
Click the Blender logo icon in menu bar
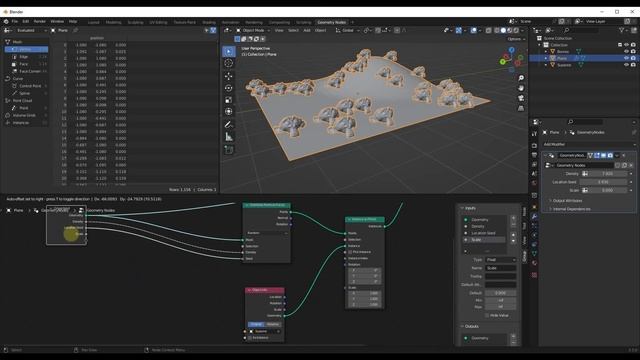pos(6,21)
